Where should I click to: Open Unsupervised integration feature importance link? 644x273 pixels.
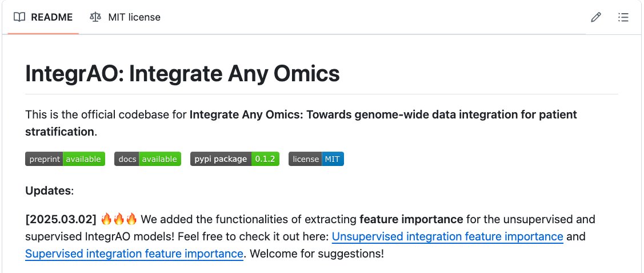447,236
